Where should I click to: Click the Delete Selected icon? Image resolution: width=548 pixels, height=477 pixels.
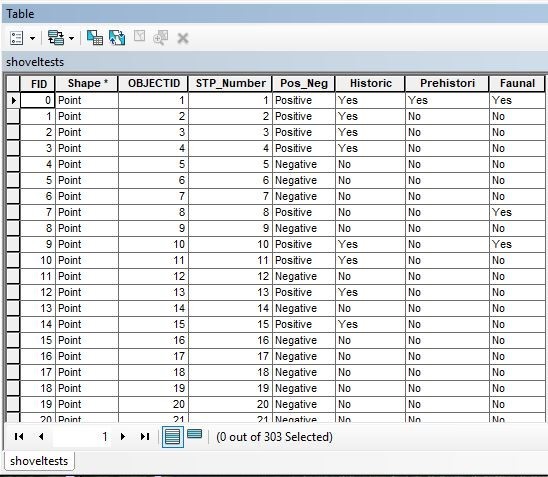click(x=183, y=38)
